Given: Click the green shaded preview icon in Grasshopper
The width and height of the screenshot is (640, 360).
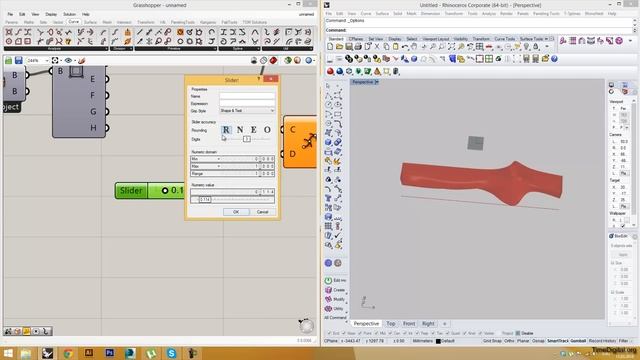Looking at the screenshot, I should [x=288, y=60].
